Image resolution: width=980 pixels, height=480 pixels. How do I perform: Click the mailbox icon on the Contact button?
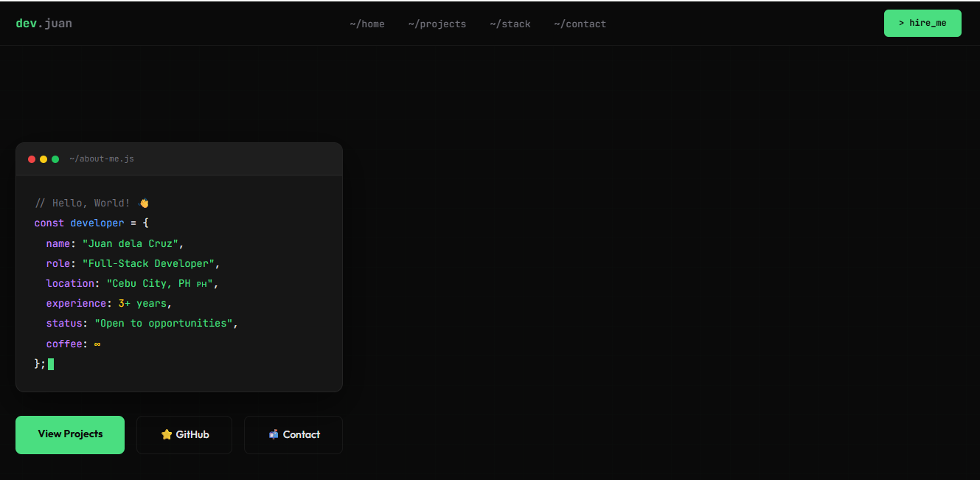(274, 434)
